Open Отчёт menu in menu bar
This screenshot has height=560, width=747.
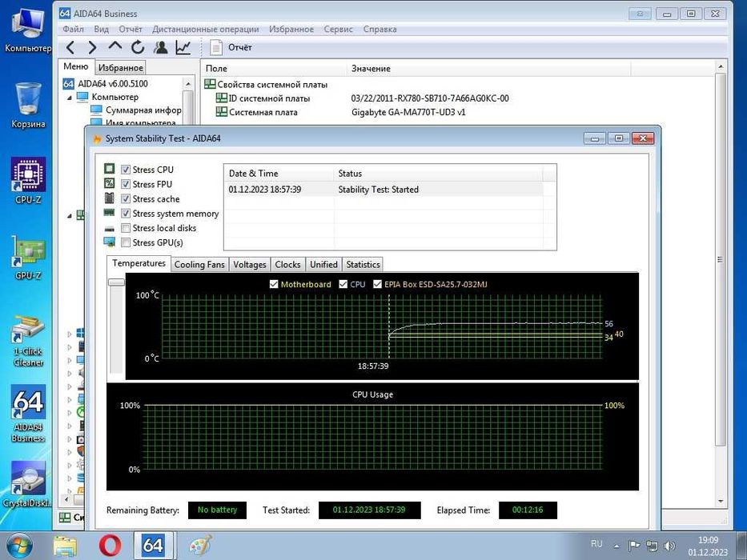pyautogui.click(x=131, y=29)
